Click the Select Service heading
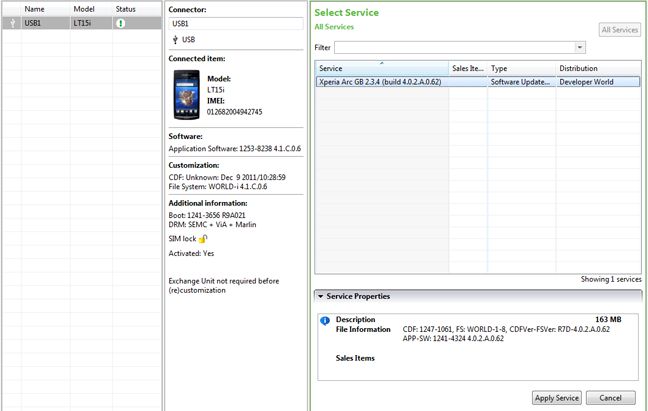Viewport: 648px width, 411px height. coord(346,13)
